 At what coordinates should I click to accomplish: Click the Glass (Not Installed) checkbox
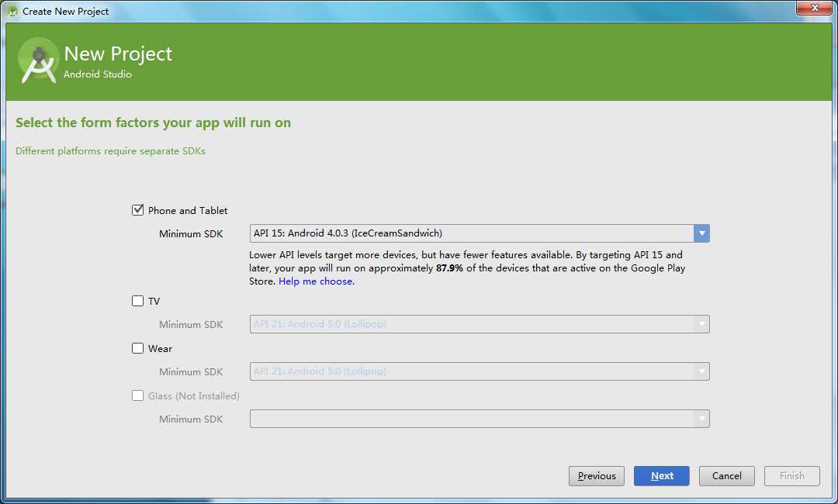click(x=138, y=395)
